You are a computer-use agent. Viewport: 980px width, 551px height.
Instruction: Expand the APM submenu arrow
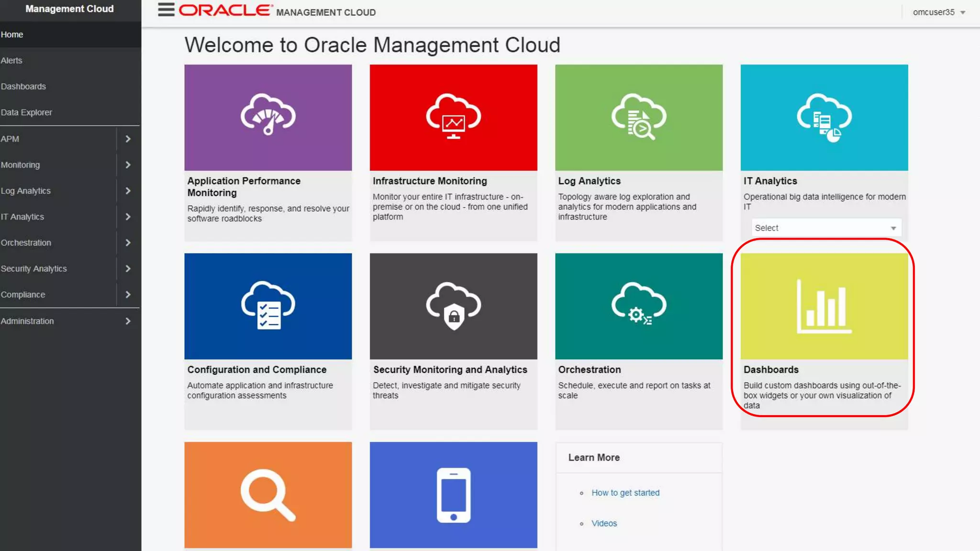[128, 139]
